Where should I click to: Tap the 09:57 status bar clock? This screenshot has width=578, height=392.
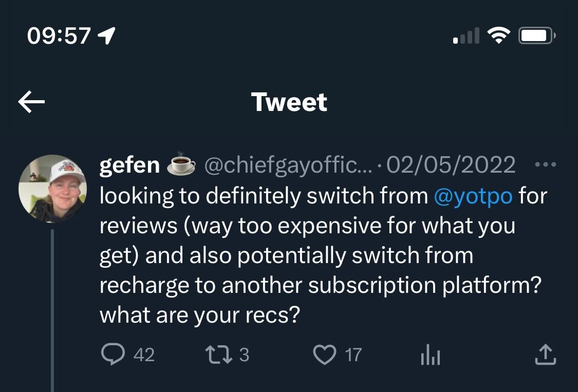pos(59,35)
